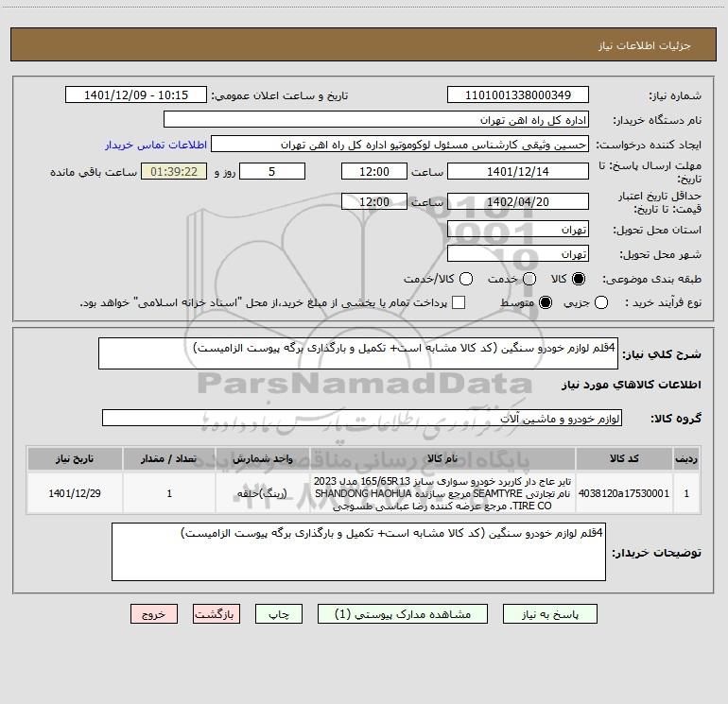Click the بازگشت back button
Image resolution: width=728 pixels, height=704 pixels.
[x=217, y=614]
